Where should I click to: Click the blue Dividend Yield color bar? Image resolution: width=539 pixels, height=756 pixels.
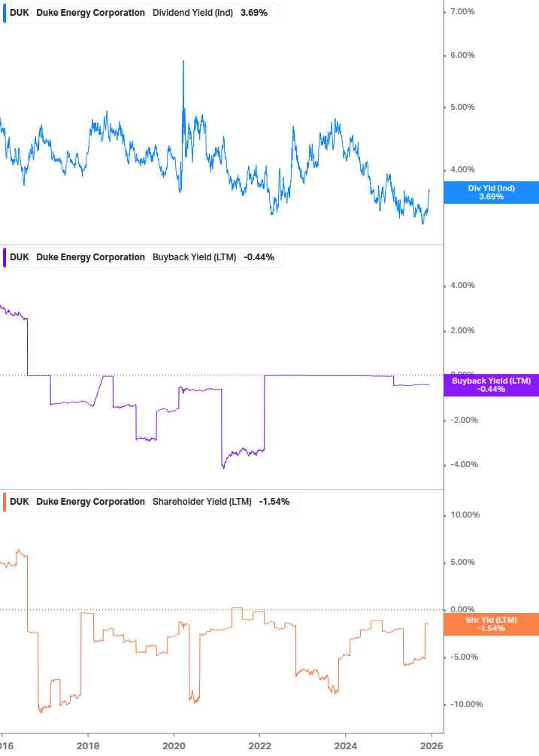(x=5, y=13)
